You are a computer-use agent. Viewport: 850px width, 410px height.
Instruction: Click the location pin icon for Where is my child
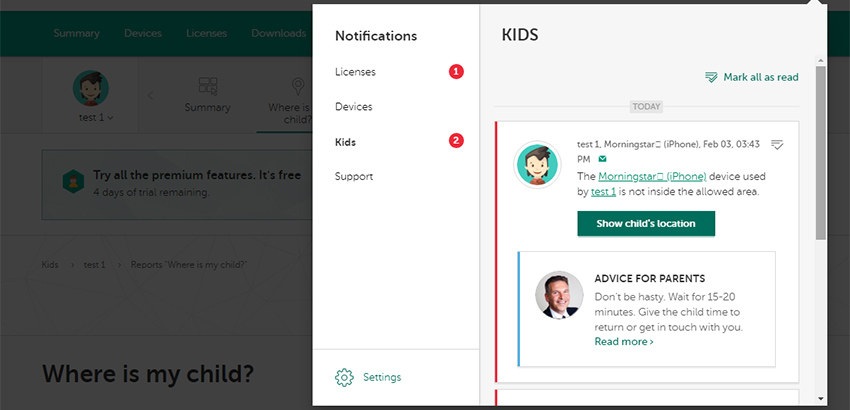point(298,86)
